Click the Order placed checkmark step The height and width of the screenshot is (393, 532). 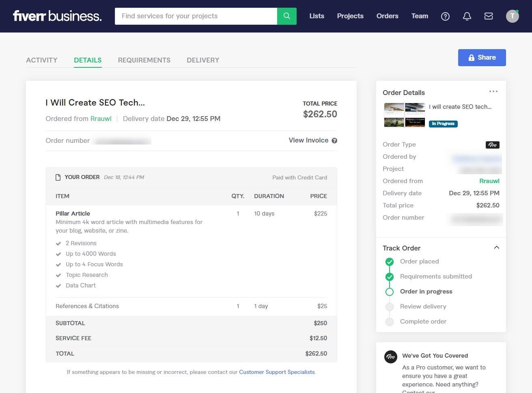(x=390, y=261)
